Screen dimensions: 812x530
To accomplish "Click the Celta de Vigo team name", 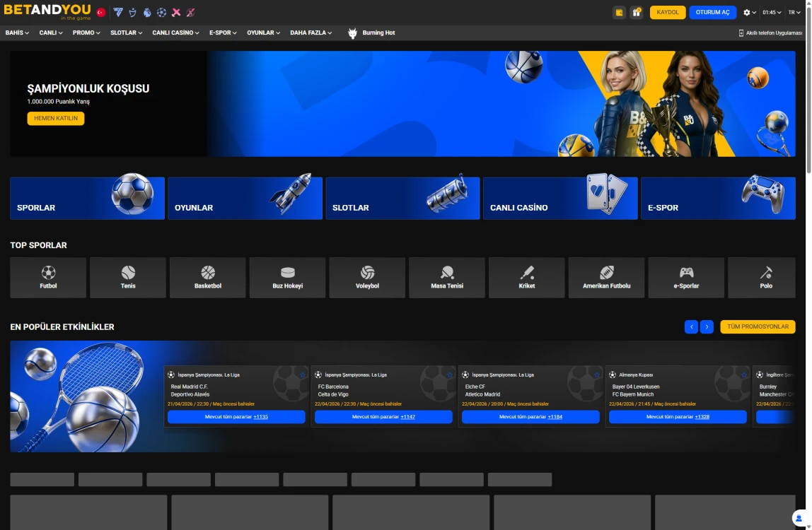I will (x=333, y=394).
